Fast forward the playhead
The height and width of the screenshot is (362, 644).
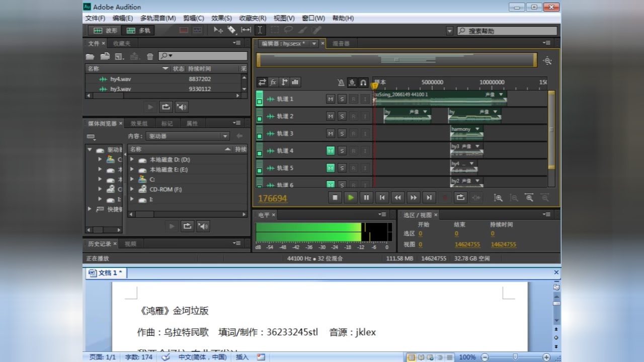413,198
